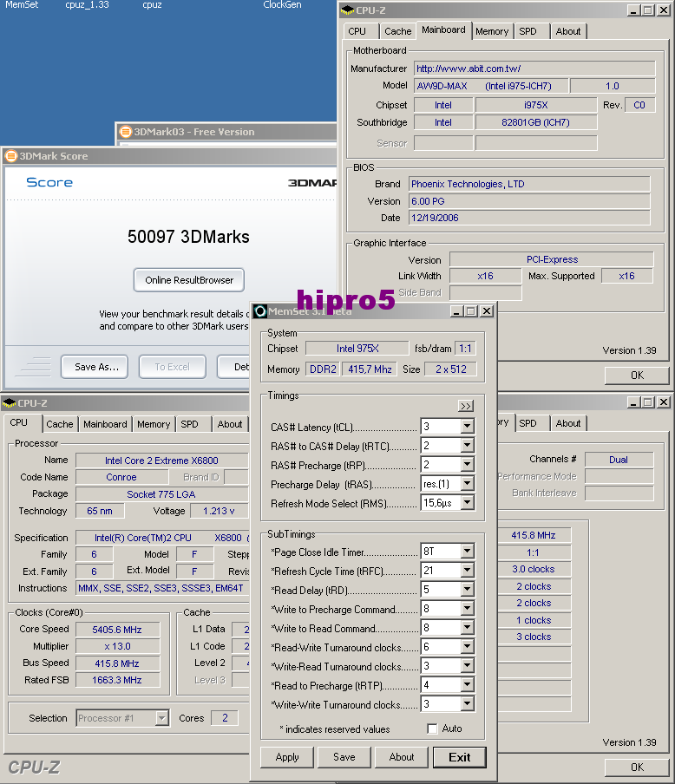Click the MemSet memory 415,7 Mhz value
The image size is (675, 784).
pyautogui.click(x=370, y=369)
